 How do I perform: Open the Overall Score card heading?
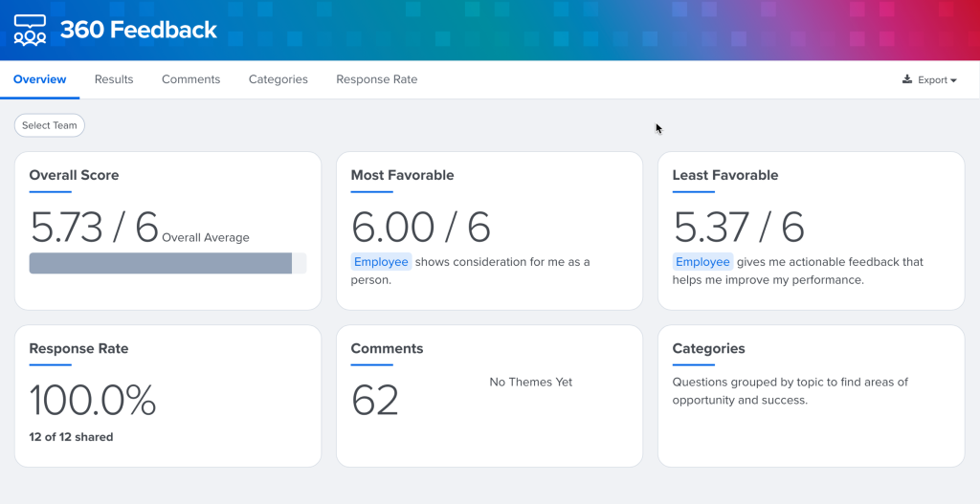74,175
